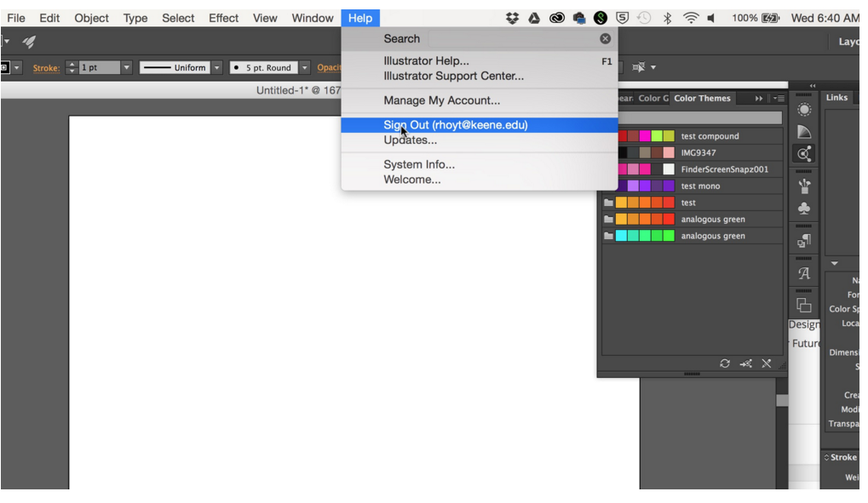Open the Type menu
This screenshot has width=868, height=503.
click(x=135, y=18)
